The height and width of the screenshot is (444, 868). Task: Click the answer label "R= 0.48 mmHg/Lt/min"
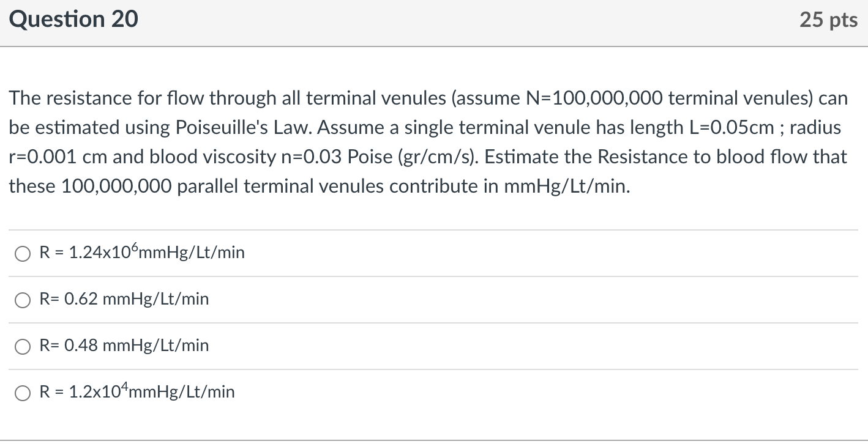[124, 346]
